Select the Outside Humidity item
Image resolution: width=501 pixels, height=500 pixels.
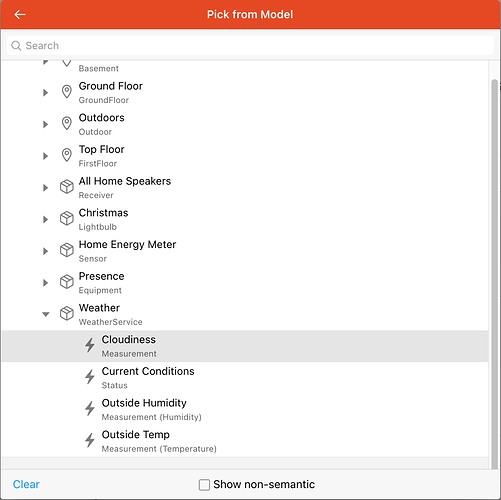point(245,409)
